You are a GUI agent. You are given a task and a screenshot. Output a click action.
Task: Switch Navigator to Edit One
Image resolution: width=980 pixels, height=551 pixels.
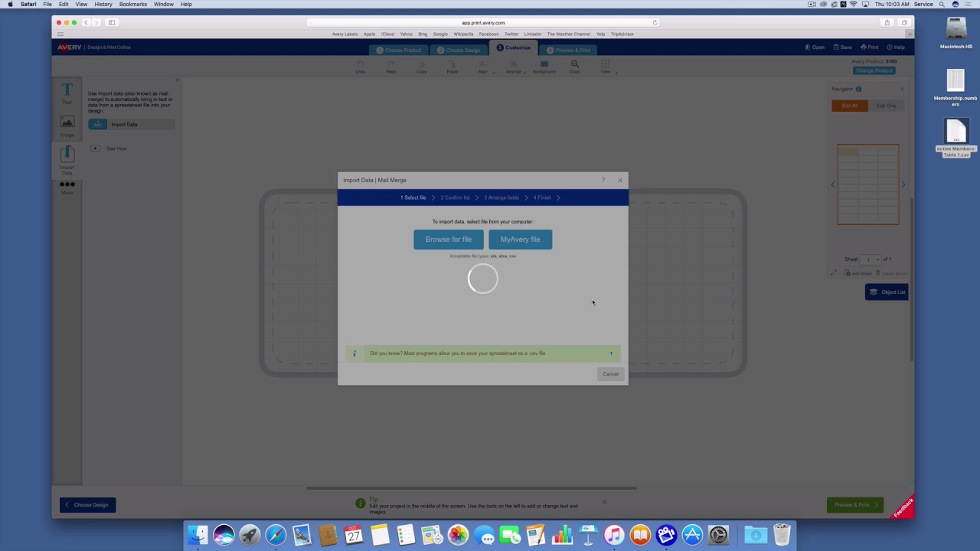click(886, 106)
